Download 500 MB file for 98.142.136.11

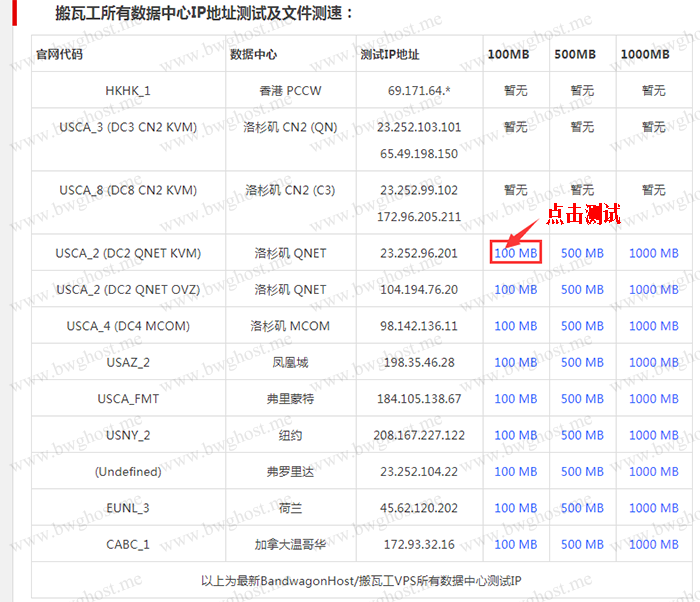click(582, 326)
